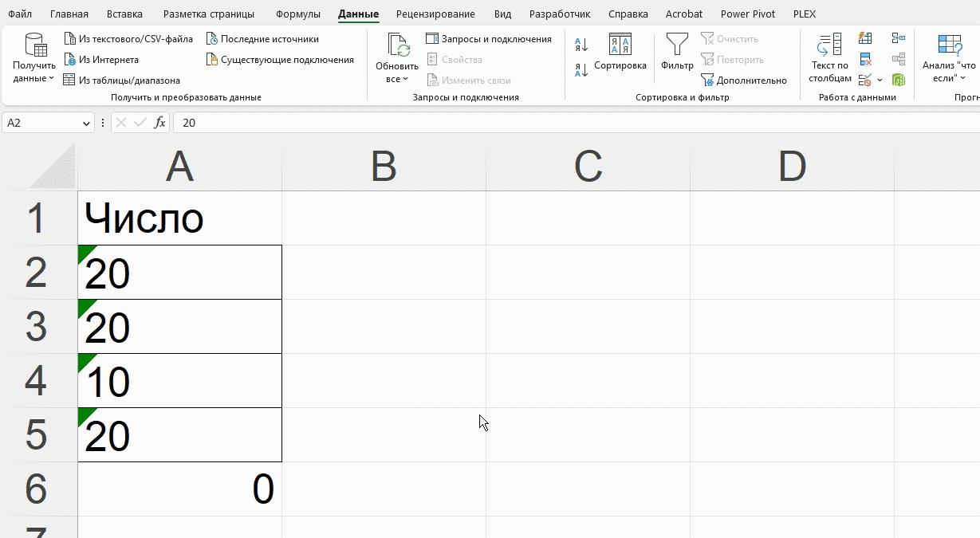Click the Свойства button
Viewport: 980px width, 538px height.
pos(455,59)
